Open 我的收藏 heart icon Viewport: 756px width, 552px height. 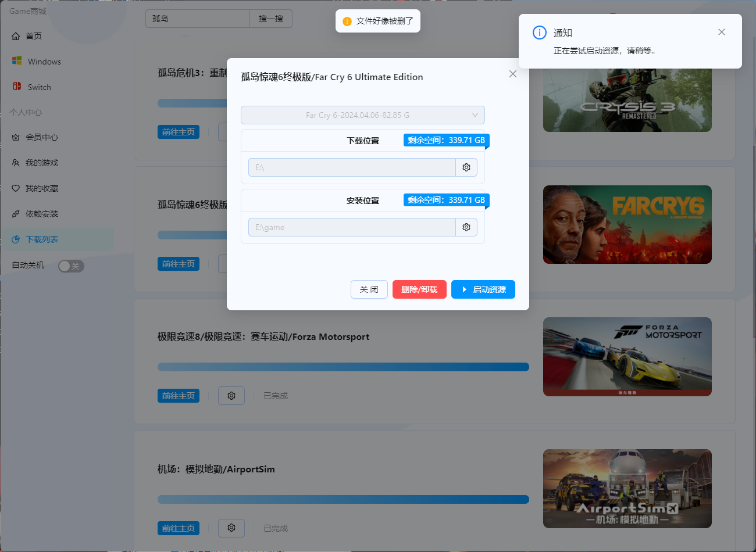click(16, 188)
